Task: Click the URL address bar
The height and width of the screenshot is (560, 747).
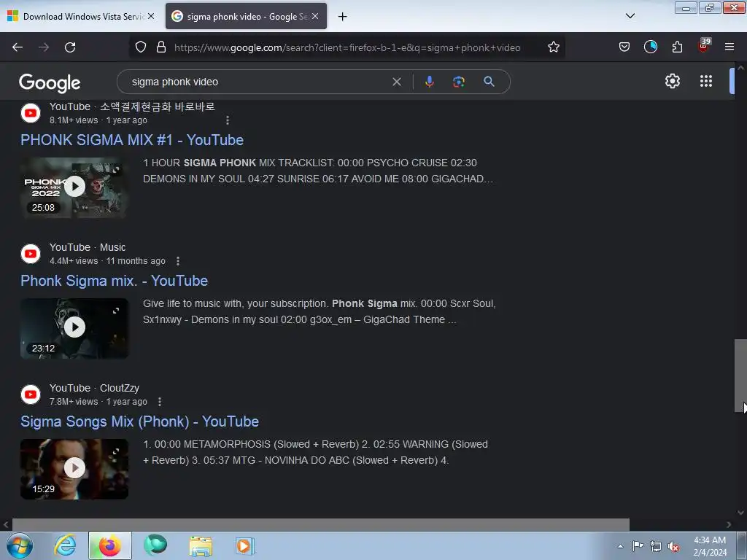Action: pyautogui.click(x=347, y=47)
